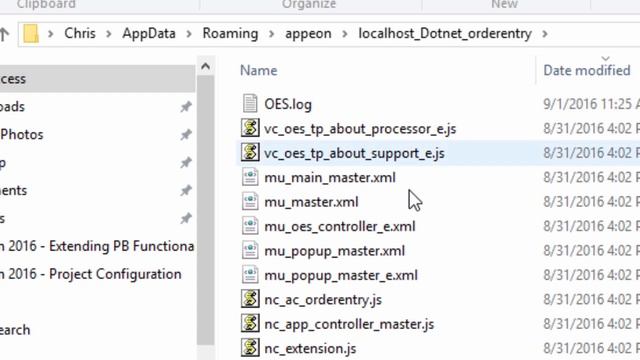
Task: Open dropdown arrow above Date modified header
Action: (605, 58)
